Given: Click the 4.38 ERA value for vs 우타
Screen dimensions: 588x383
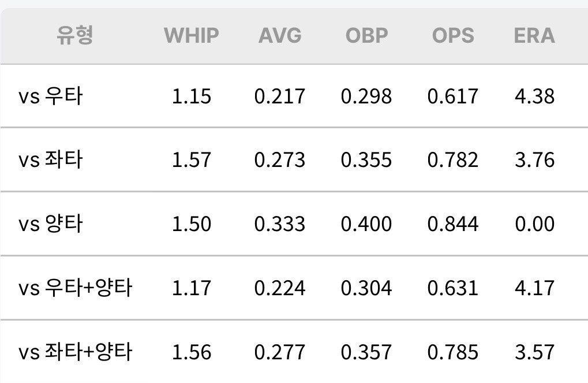Looking at the screenshot, I should pyautogui.click(x=534, y=96).
